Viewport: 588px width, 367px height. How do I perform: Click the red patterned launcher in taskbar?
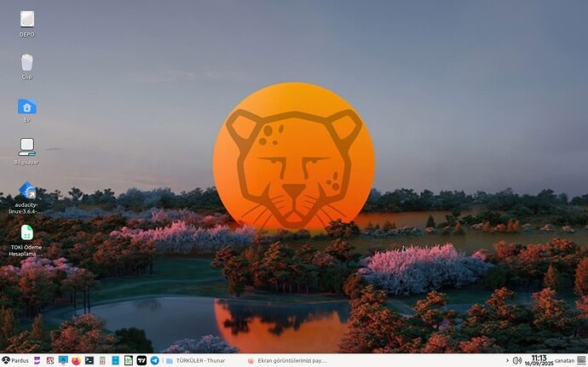pos(50,361)
